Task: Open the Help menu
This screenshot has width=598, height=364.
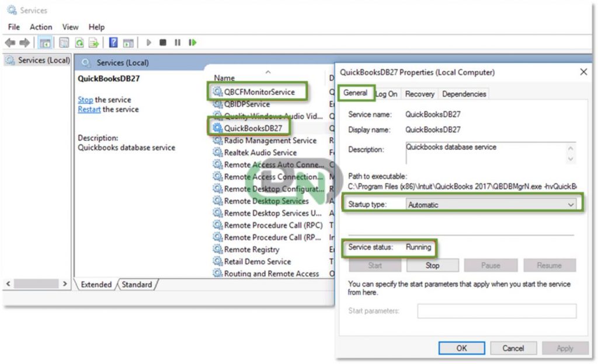Action: [96, 27]
